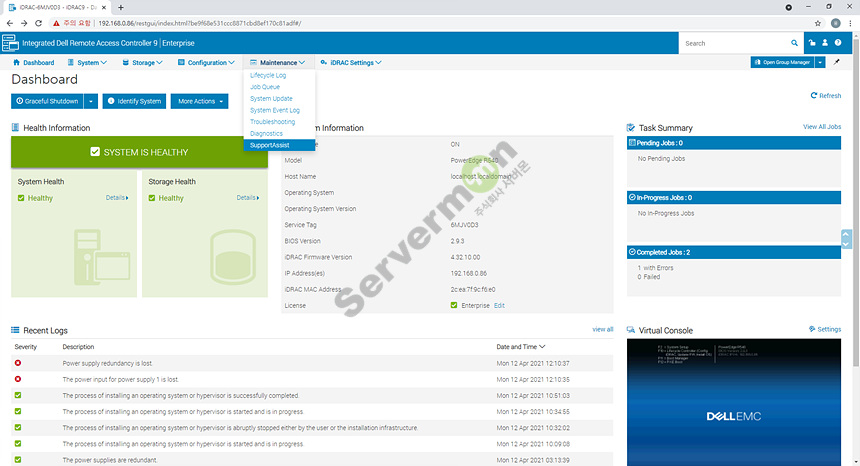Screen dimensions: 860x466
Task: Sort logs by Date and Time
Action: pos(520,346)
